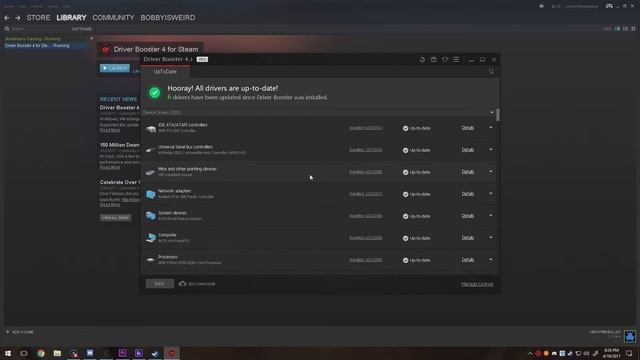Click the Steam friends avatar thumbnail

(x=630, y=336)
